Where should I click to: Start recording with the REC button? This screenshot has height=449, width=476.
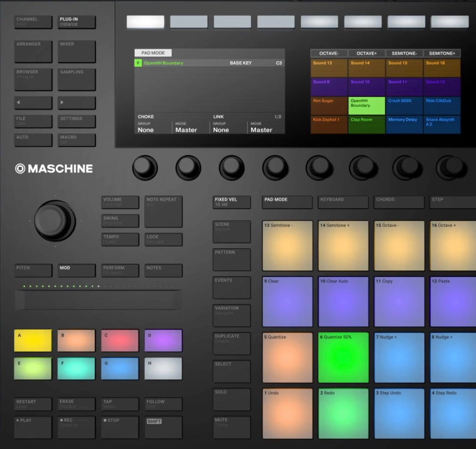77,427
